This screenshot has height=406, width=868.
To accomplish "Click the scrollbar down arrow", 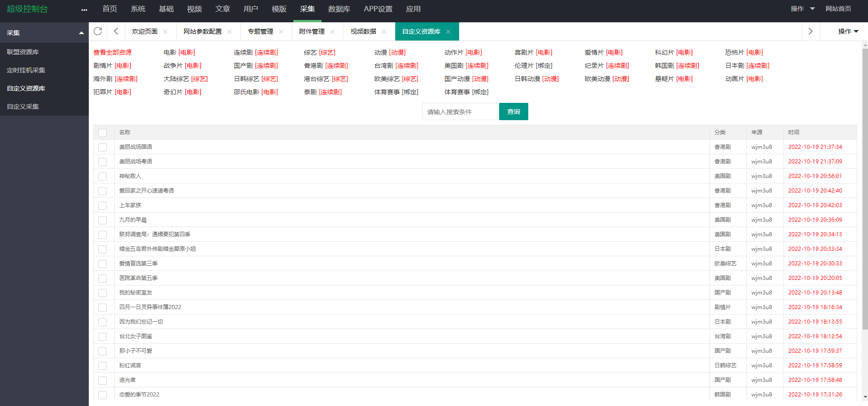I will point(865,398).
